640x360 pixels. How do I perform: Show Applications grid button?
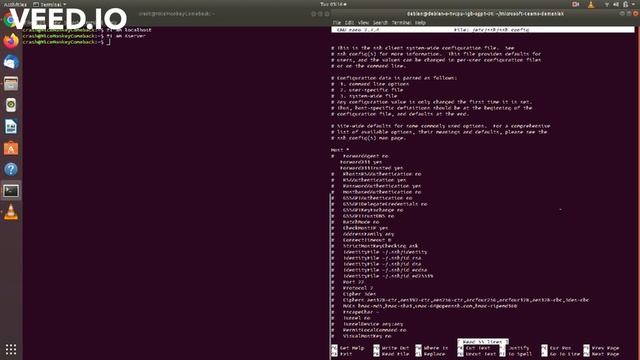click(11, 349)
